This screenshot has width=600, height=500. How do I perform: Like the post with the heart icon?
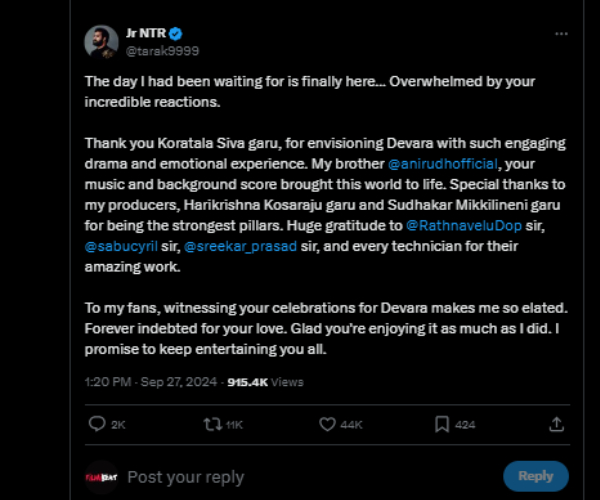(327, 424)
